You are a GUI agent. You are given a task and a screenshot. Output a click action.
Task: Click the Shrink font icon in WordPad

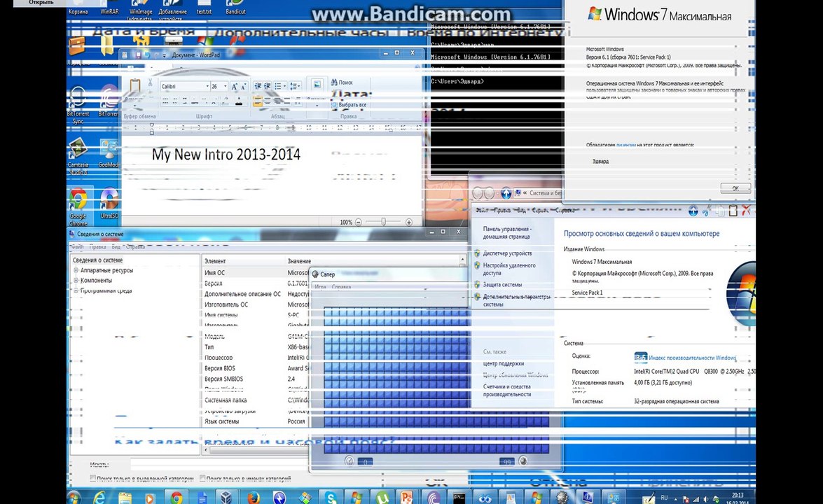point(243,87)
